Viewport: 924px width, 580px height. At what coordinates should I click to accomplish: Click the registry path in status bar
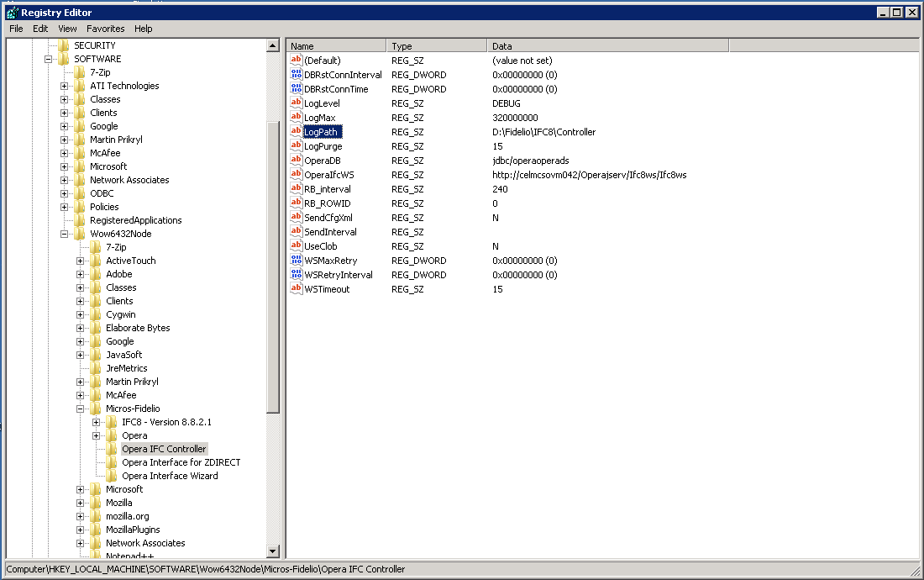(206, 569)
